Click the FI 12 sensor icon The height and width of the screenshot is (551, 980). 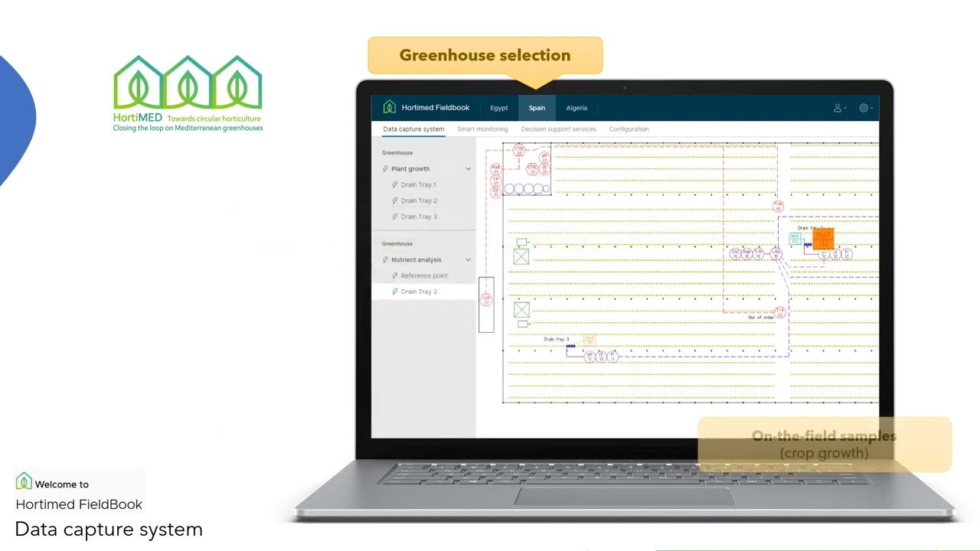click(847, 254)
